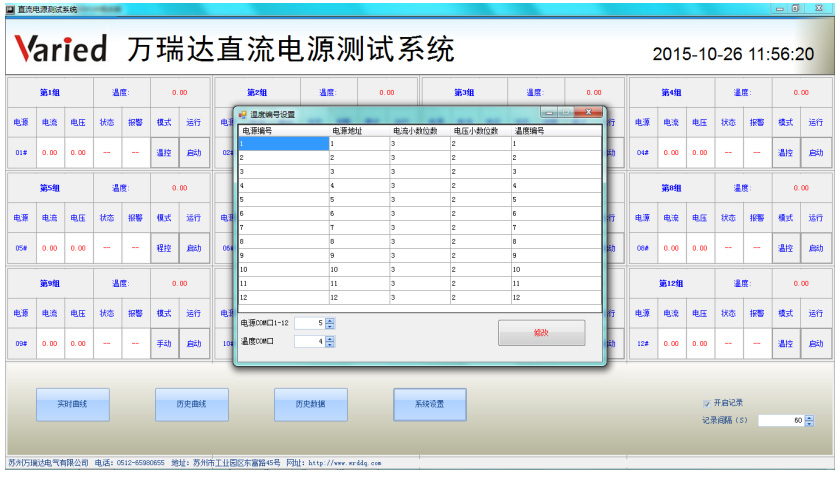Open the http://www.wrddq.com website link
Viewport: 840px width, 480px height.
(344, 463)
